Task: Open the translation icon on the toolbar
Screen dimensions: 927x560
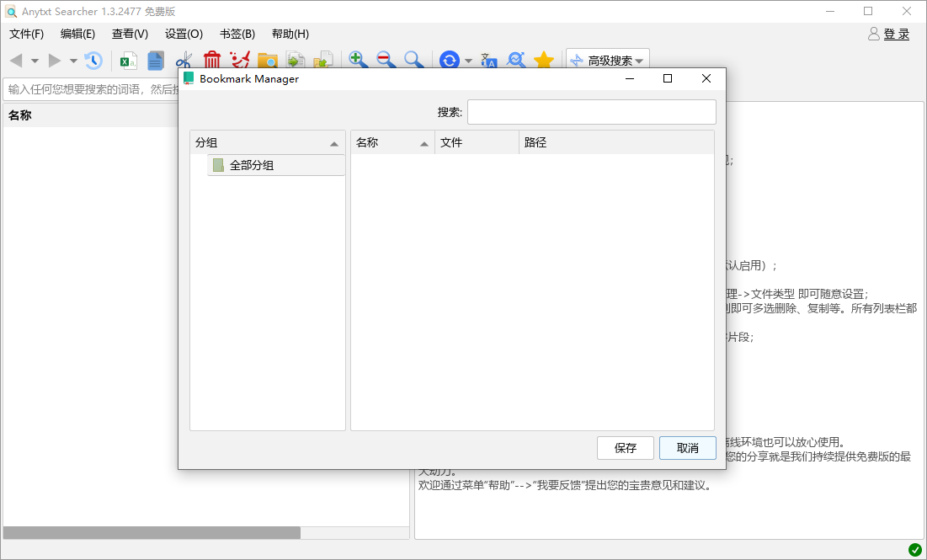Action: tap(488, 61)
